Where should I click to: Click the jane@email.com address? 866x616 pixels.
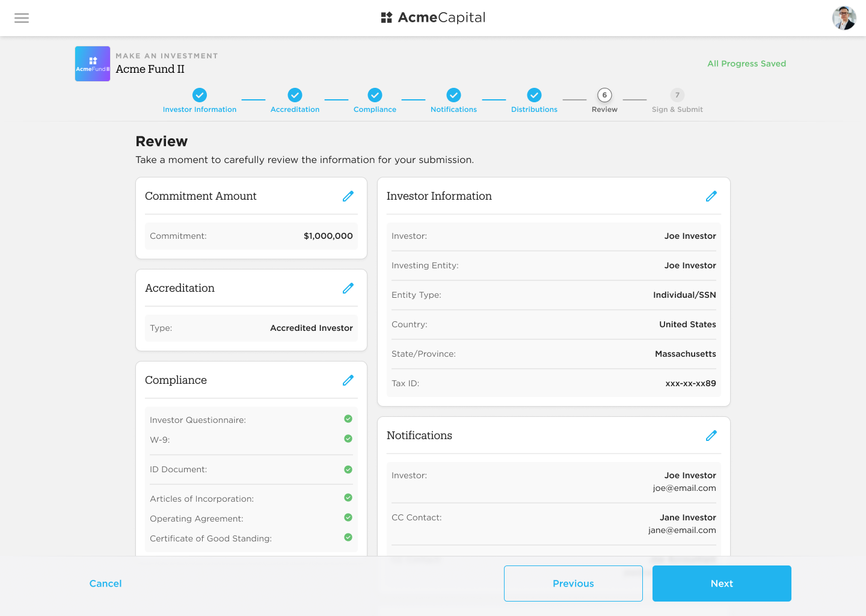click(682, 530)
